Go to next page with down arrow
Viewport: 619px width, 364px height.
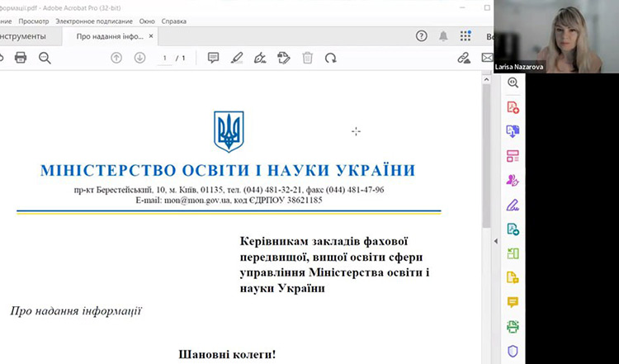[139, 58]
